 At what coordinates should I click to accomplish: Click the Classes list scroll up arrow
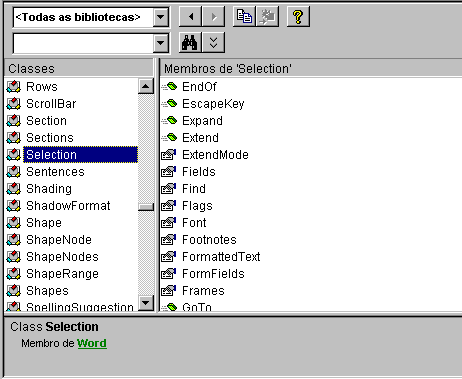(146, 86)
